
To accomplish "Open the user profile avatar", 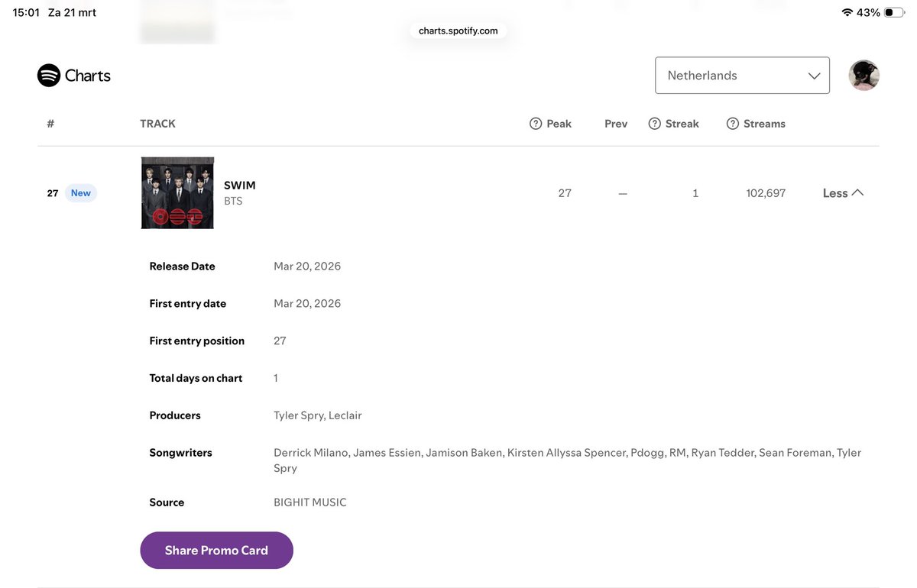I will [x=864, y=76].
